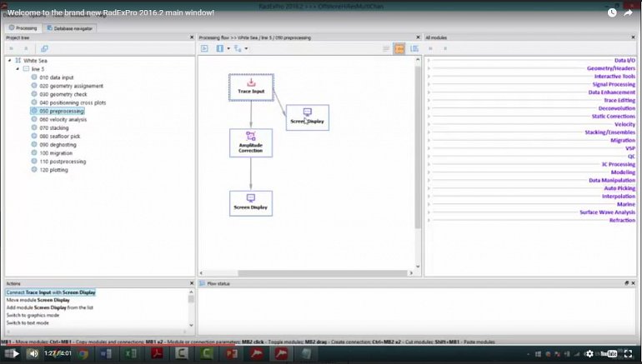Image resolution: width=642 pixels, height=364 pixels.
Task: Open Chrome from the taskbar
Action: [x=83, y=354]
